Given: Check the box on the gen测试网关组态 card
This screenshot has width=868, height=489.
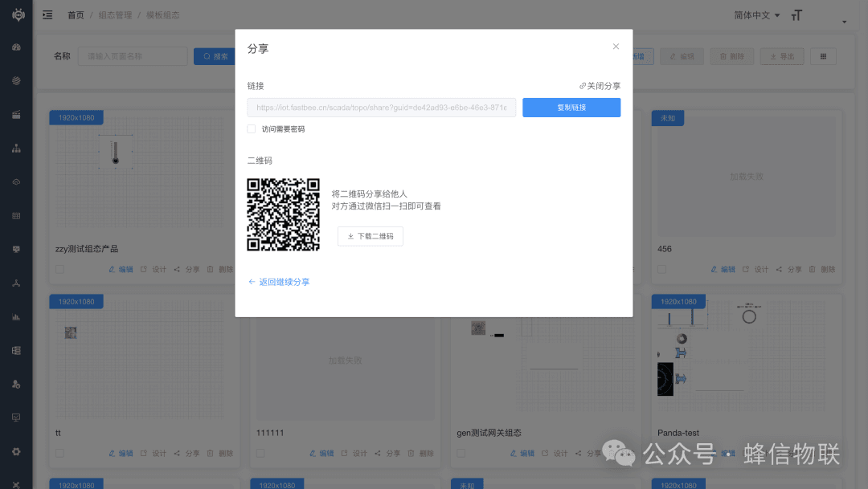Looking at the screenshot, I should click(x=461, y=454).
